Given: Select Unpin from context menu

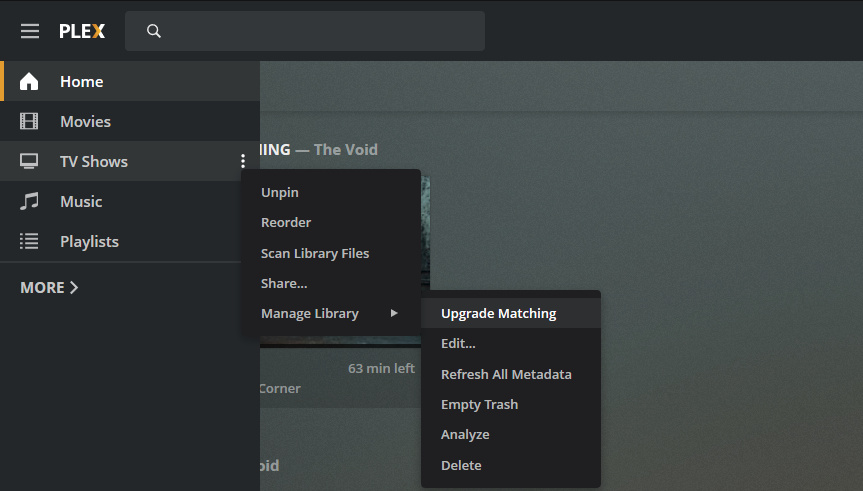Looking at the screenshot, I should pos(331,193).
